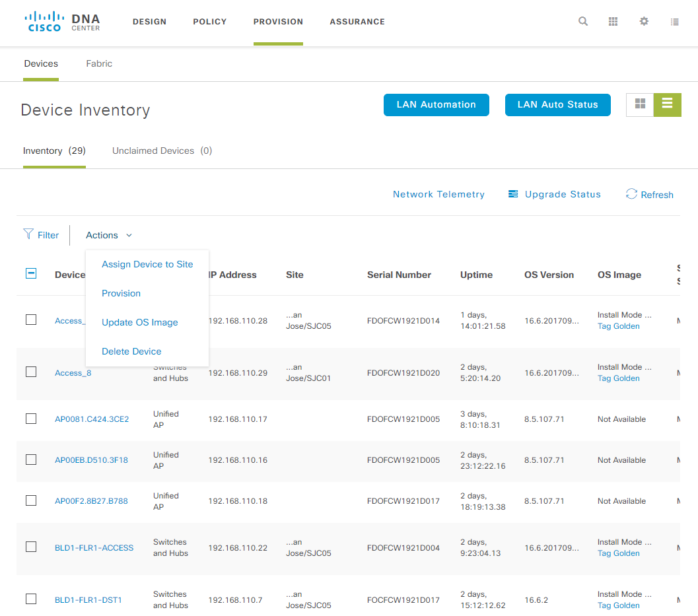Screen dimensions: 698x616
Task: Click serial number FDOFCW1921D020
Action: pyautogui.click(x=403, y=373)
